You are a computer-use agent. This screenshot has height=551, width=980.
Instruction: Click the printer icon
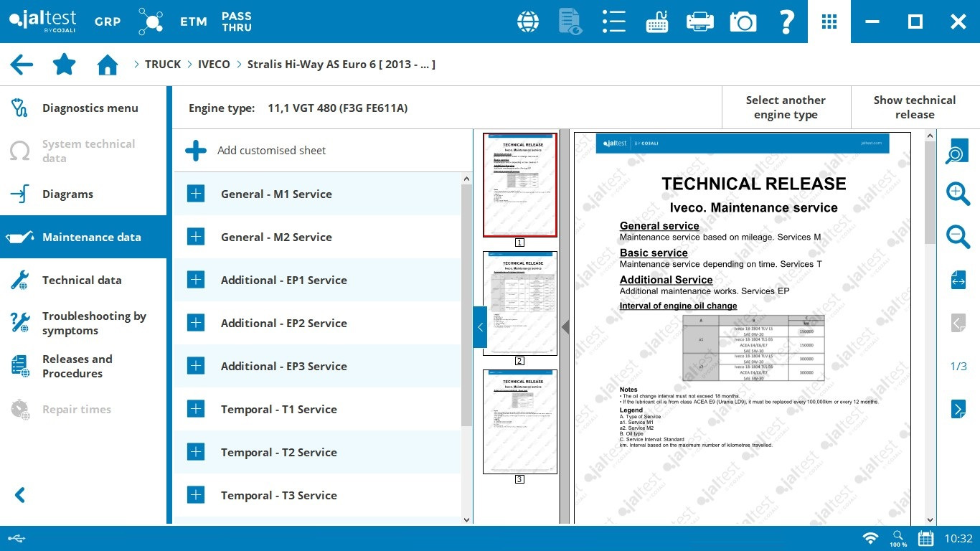tap(700, 22)
